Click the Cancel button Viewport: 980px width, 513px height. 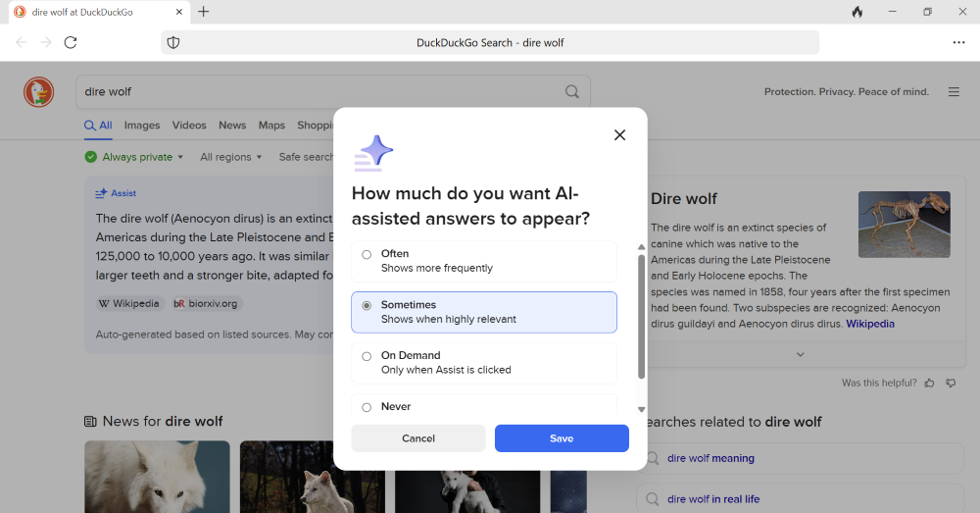click(418, 438)
